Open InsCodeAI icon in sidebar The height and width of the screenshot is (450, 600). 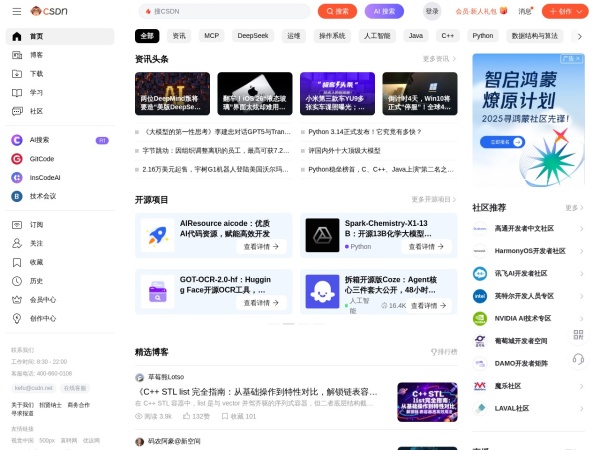[x=17, y=178]
